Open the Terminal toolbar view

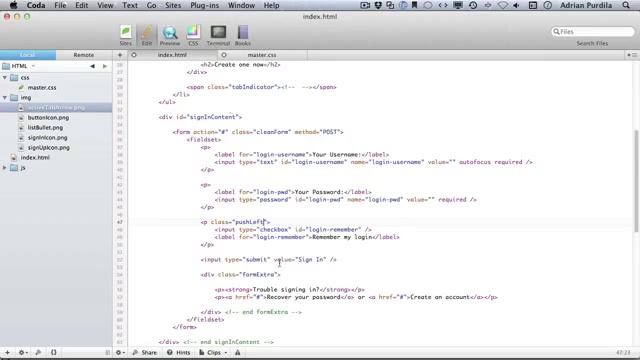pos(218,35)
